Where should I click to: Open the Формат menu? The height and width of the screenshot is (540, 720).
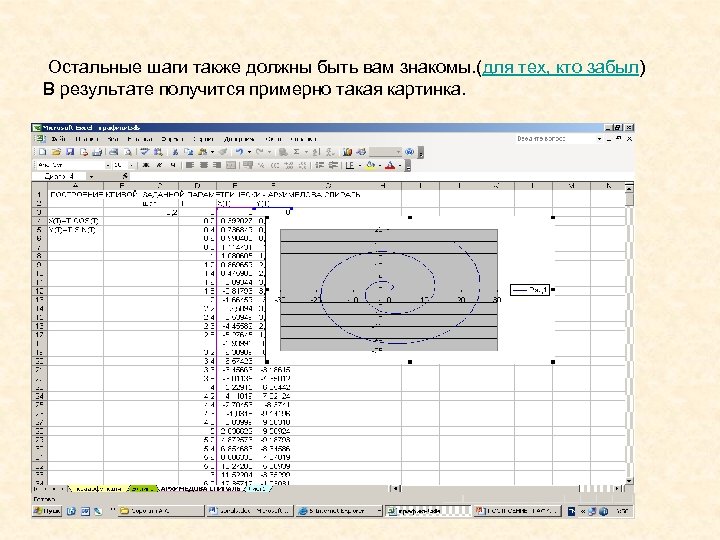tap(173, 139)
